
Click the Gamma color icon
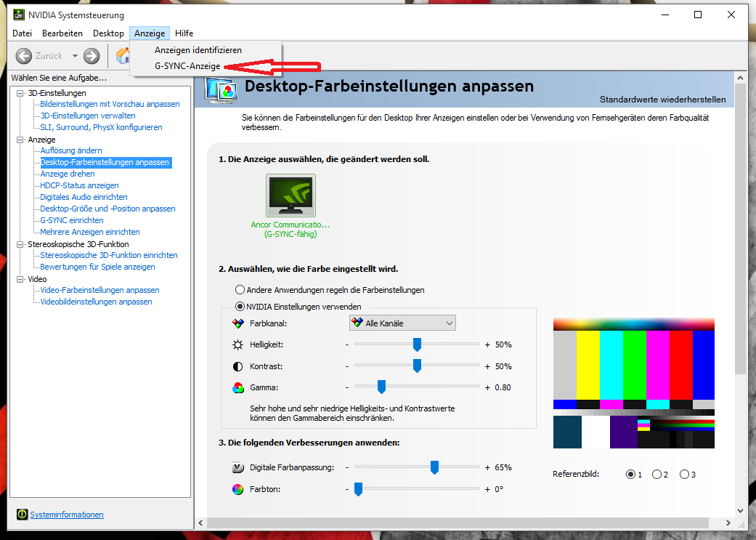238,387
